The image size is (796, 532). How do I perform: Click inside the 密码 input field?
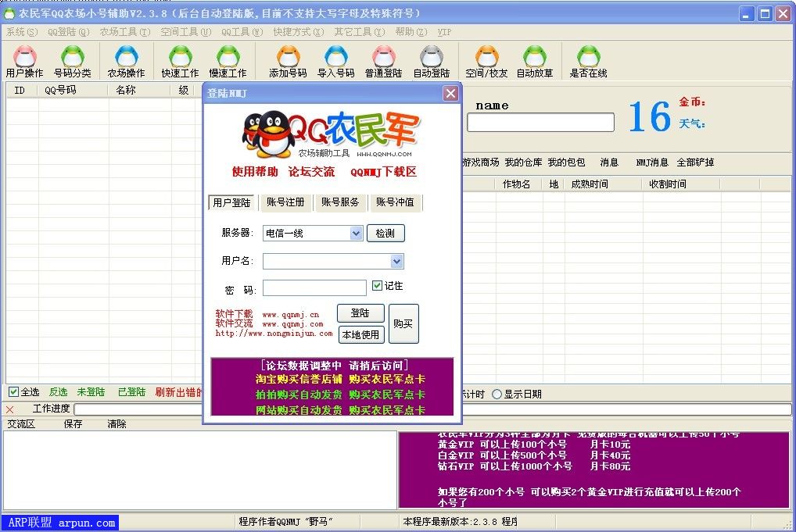point(314,288)
